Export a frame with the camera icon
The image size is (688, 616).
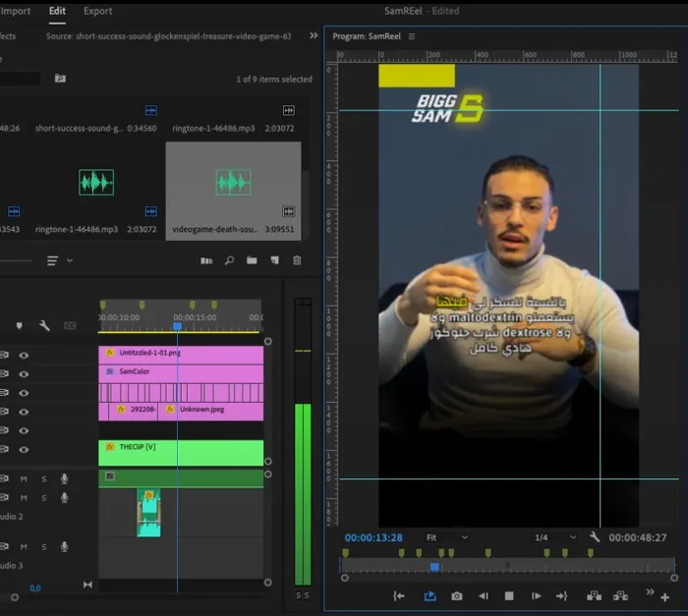pos(457,595)
